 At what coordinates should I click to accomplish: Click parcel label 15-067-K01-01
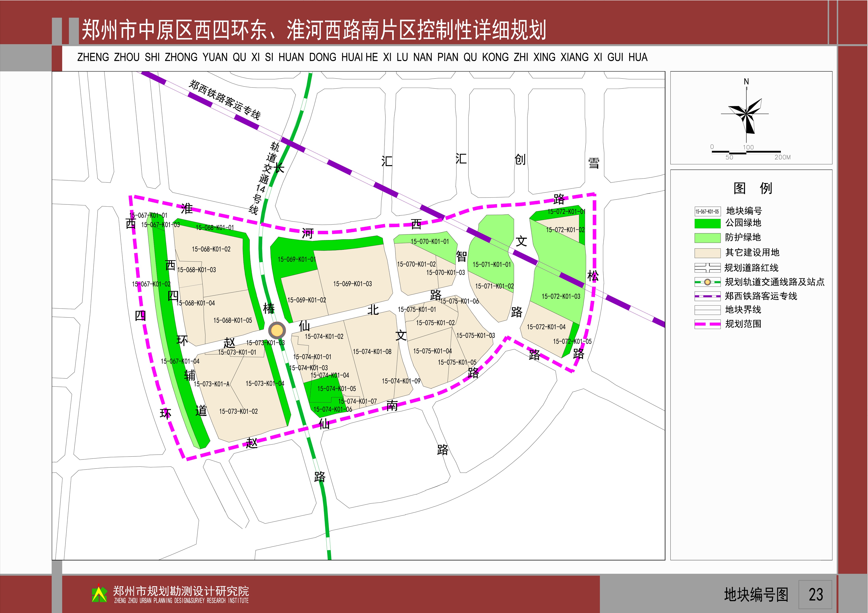[x=148, y=216]
